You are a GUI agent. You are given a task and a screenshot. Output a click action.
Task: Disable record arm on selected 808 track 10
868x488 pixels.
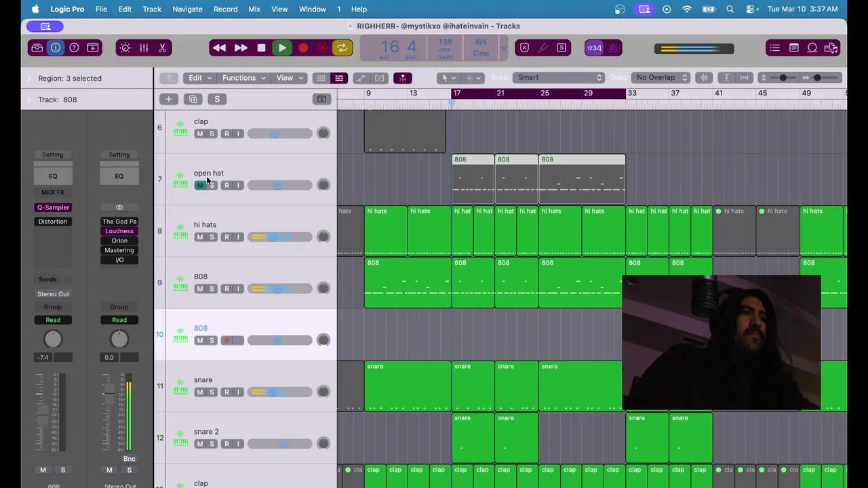(x=226, y=340)
